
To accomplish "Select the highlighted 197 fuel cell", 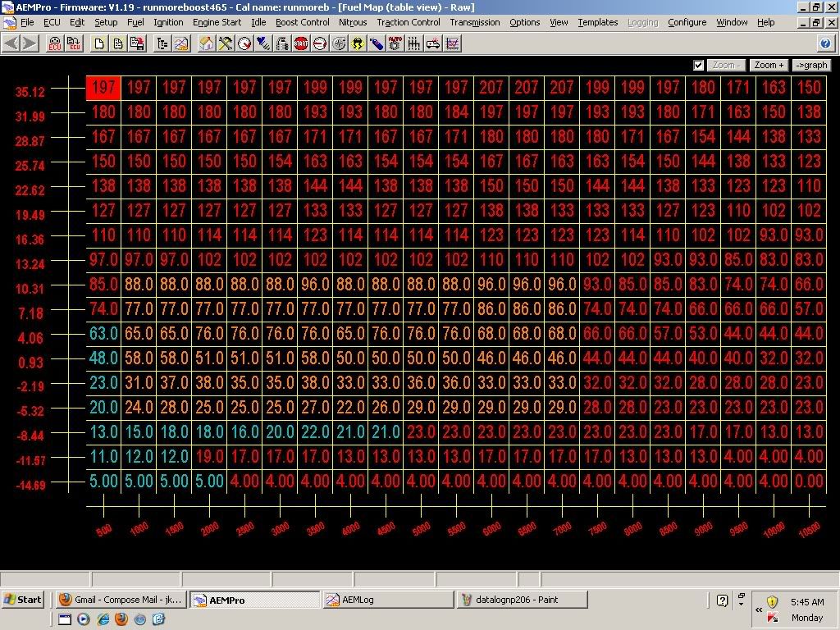I will click(103, 87).
